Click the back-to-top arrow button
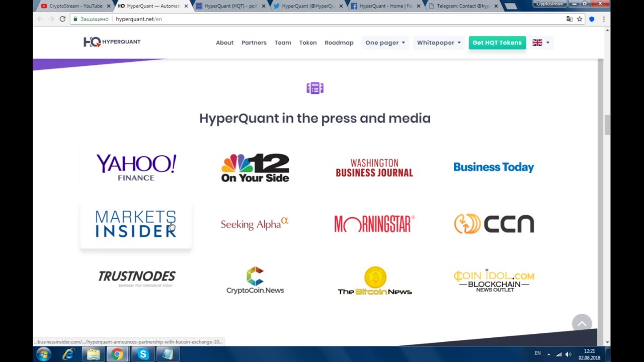Screen dimensions: 644x362 pos(582,324)
